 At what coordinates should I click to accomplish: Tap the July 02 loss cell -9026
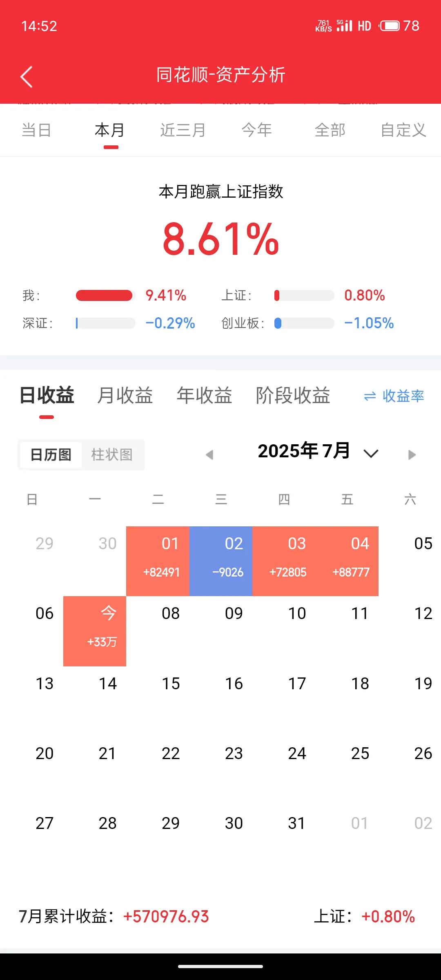(221, 561)
